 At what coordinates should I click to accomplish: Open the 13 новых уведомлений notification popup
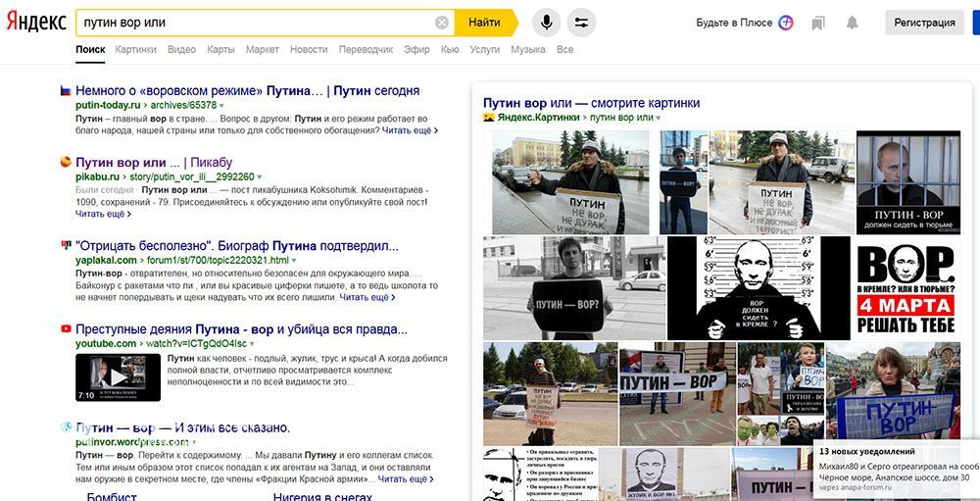click(x=898, y=468)
